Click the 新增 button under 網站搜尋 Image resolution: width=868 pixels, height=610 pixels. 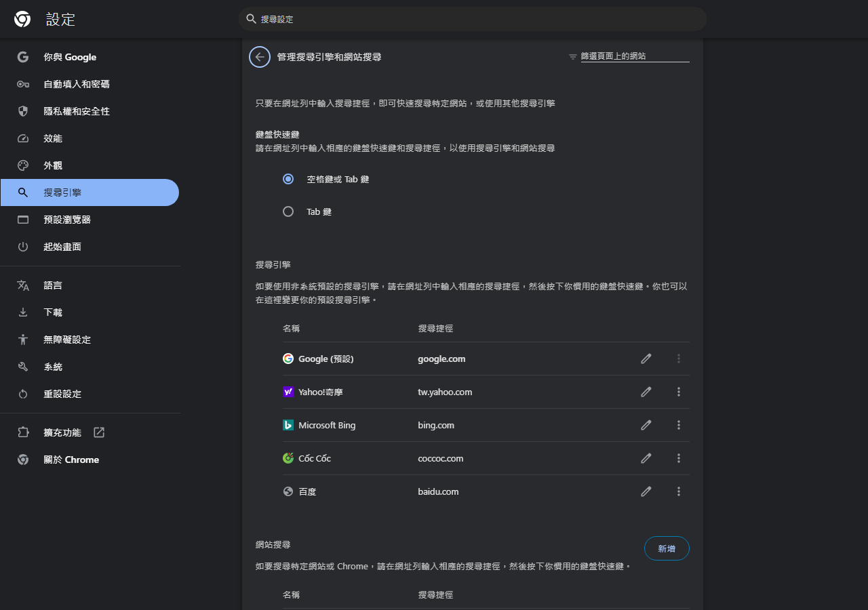pyautogui.click(x=667, y=548)
